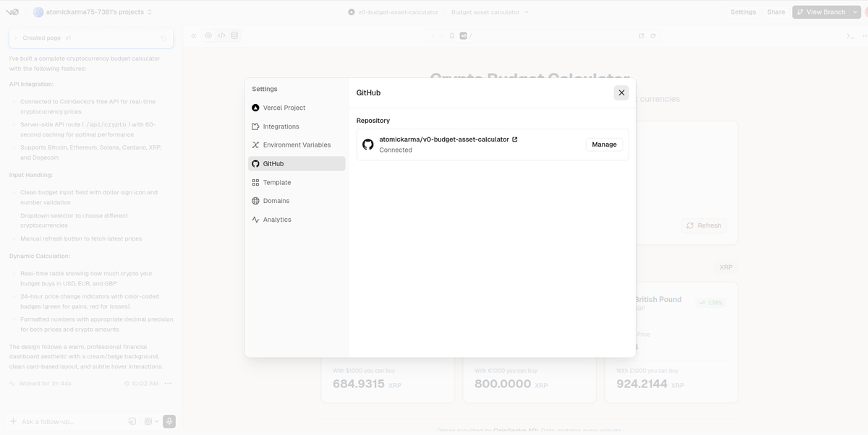Click the British Pound card heading
868x435 pixels.
click(x=658, y=299)
